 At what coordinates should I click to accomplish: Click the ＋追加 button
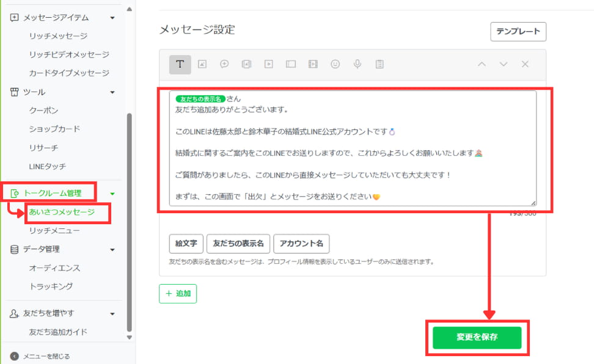tap(178, 294)
